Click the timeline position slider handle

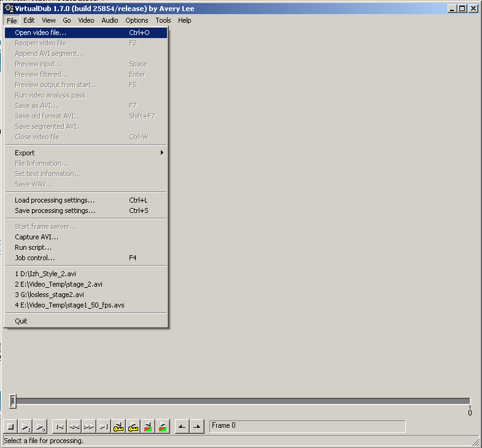click(x=13, y=401)
